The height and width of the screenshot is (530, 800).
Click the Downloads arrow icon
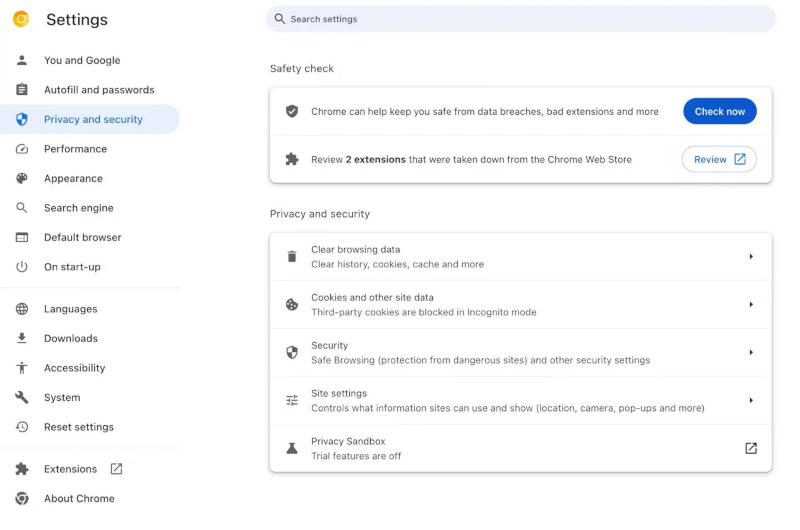(22, 338)
